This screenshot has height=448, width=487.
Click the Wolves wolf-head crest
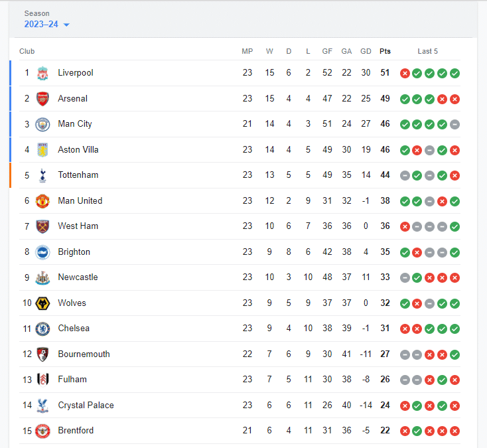pos(42,303)
